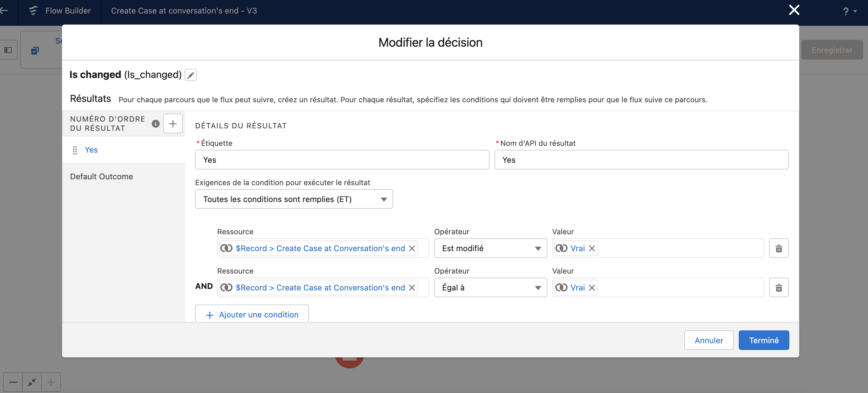Click the Annuler button
This screenshot has height=393, width=868.
click(x=709, y=340)
